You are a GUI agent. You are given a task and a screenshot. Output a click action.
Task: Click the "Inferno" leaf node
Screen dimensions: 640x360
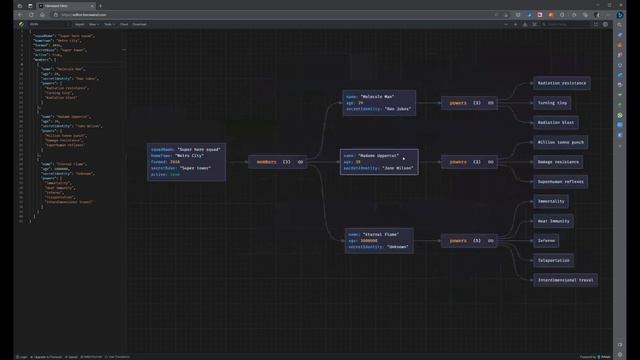pos(546,241)
